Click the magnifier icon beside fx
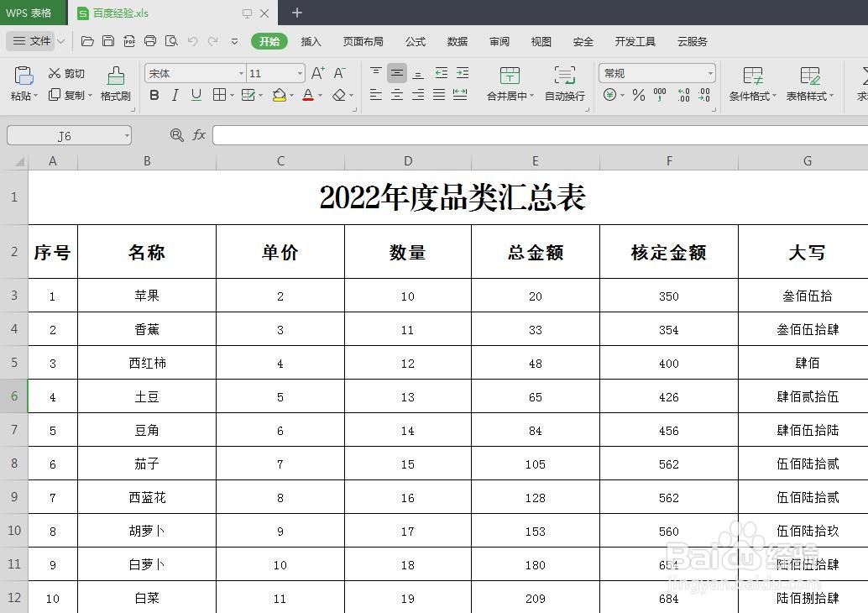868x613 pixels. click(x=176, y=134)
